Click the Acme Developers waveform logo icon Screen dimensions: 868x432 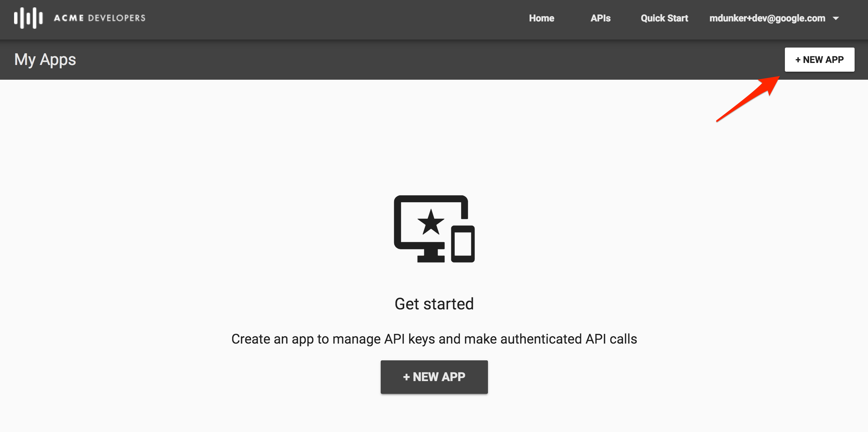click(28, 18)
